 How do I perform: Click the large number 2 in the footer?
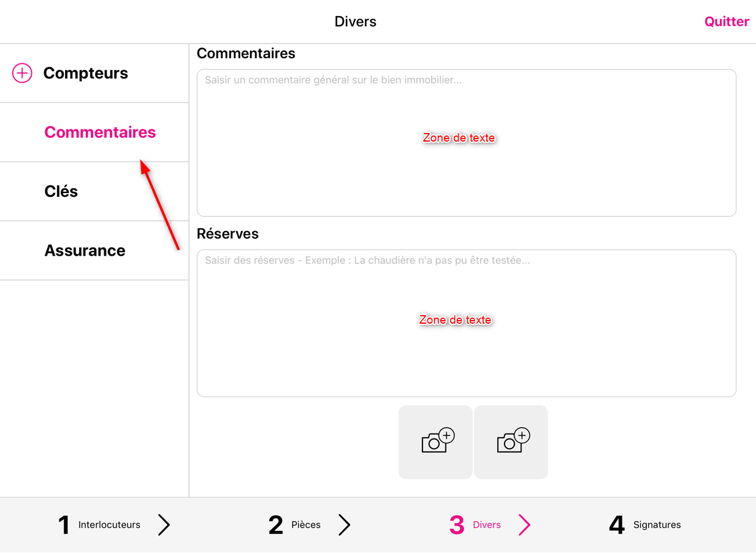276,525
